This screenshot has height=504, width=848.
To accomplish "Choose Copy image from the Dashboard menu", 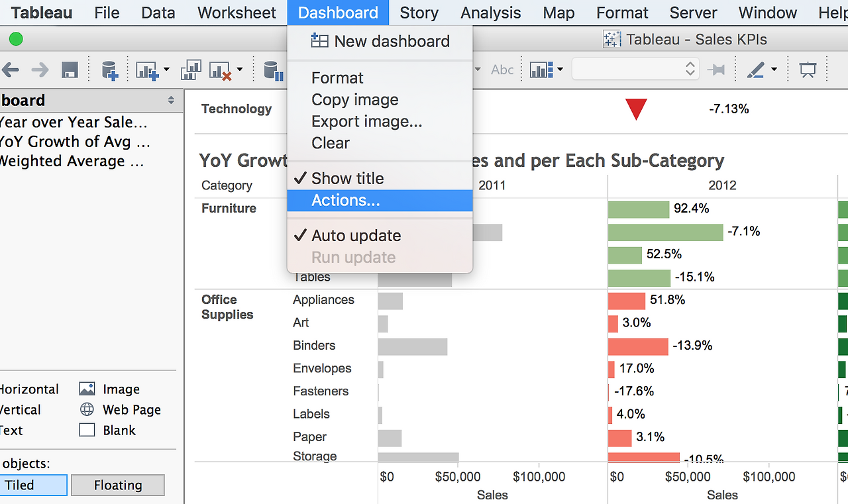I will pyautogui.click(x=380, y=100).
